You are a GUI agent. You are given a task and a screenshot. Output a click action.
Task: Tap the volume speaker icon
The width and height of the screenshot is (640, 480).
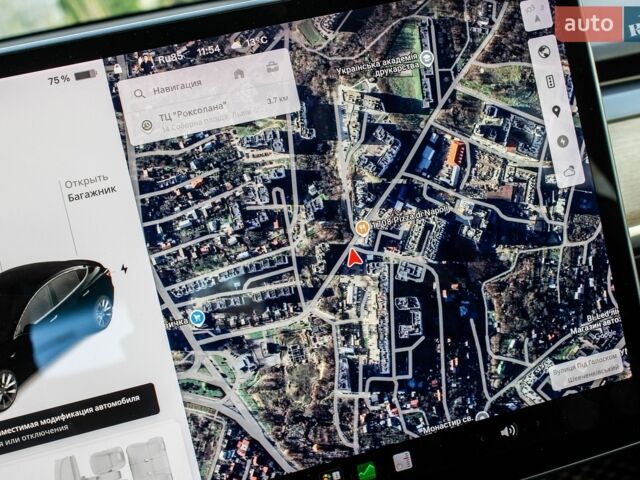pyautogui.click(x=509, y=430)
